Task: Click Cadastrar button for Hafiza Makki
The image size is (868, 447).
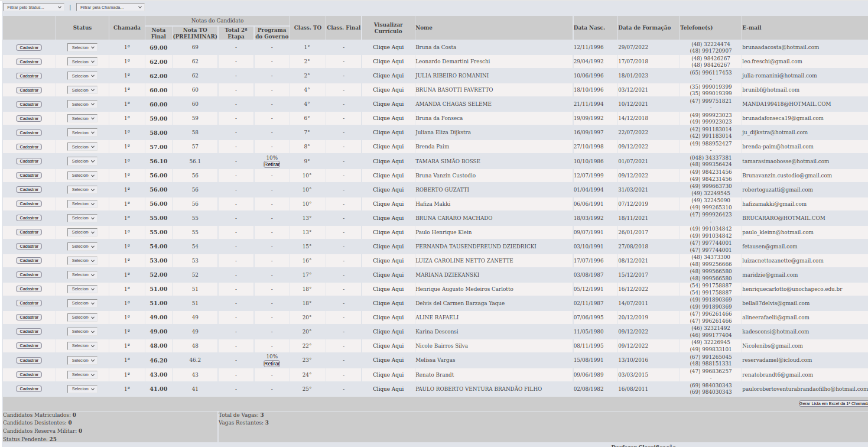Action: tap(29, 204)
